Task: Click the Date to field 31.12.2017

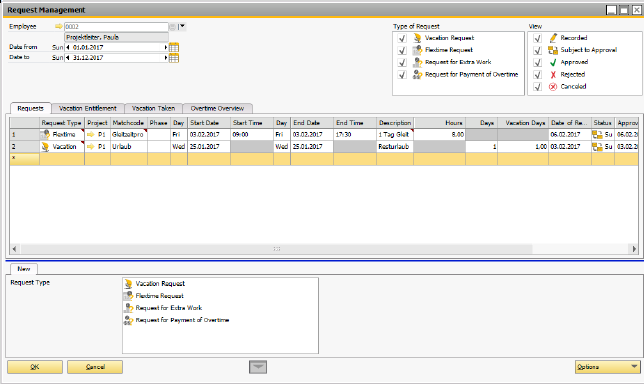Action: pyautogui.click(x=117, y=58)
